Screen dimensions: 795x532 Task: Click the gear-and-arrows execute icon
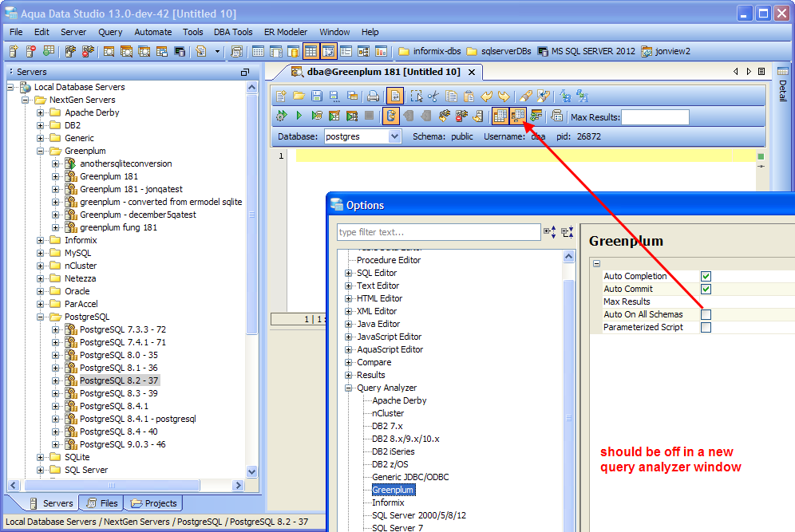[x=282, y=116]
